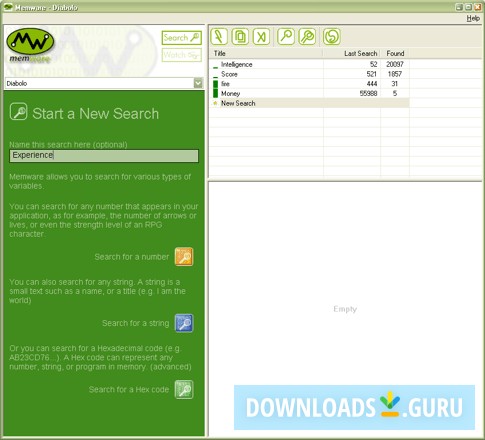This screenshot has width=485, height=440.
Task: Click the delete search X toolbar icon
Action: coord(261,36)
